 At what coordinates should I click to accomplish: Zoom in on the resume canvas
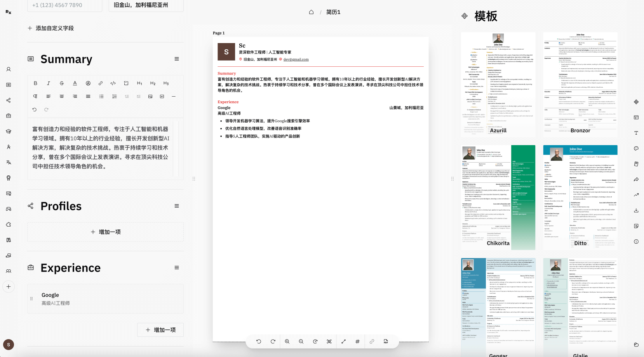click(287, 341)
